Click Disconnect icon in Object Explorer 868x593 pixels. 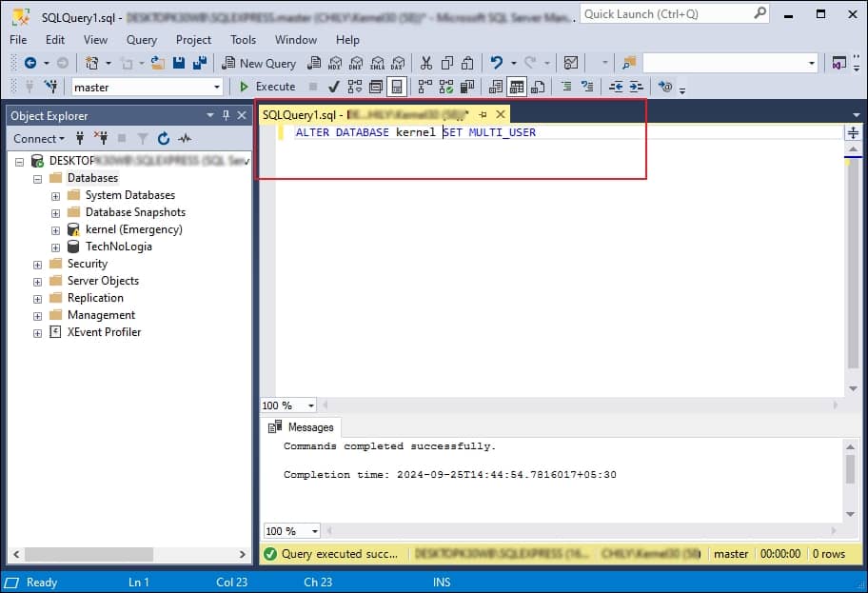(101, 138)
